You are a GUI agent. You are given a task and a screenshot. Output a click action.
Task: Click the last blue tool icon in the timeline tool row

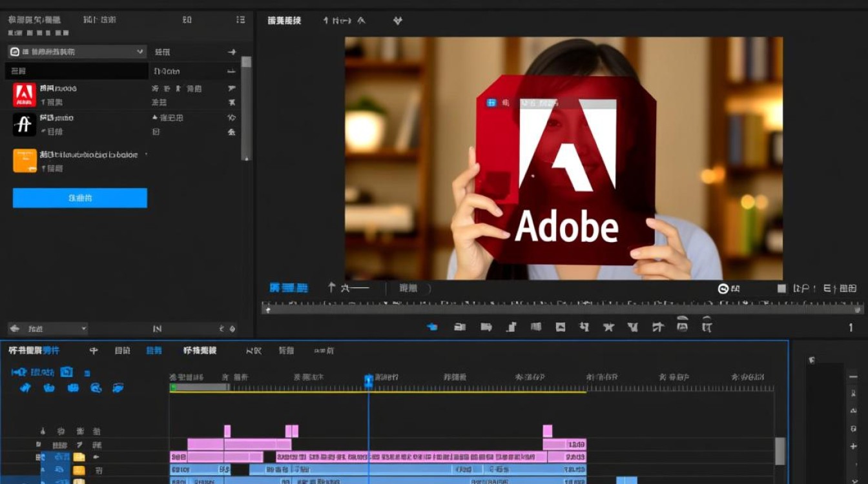click(118, 388)
